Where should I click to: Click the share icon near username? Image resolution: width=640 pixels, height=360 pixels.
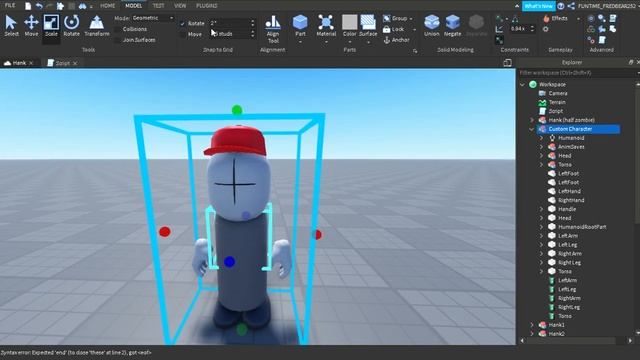(x=571, y=6)
